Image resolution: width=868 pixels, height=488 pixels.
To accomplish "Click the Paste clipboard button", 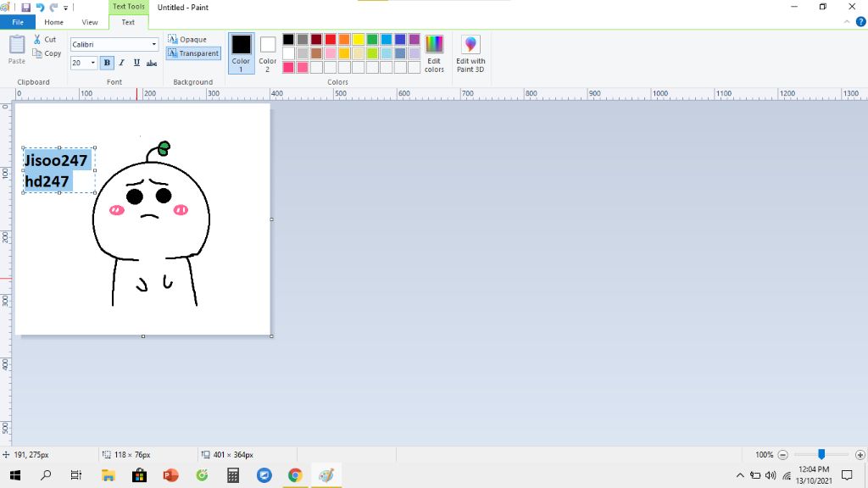I will [17, 50].
